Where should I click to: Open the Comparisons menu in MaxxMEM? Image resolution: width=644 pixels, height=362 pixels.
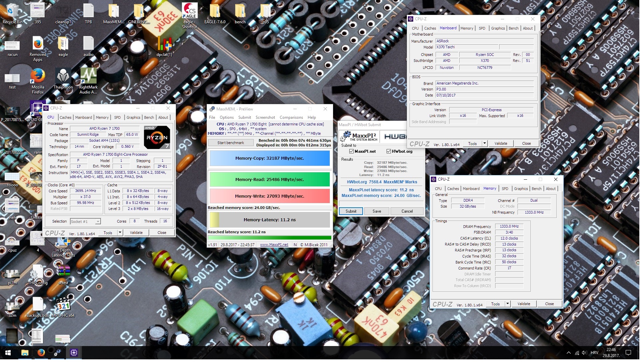pos(291,118)
